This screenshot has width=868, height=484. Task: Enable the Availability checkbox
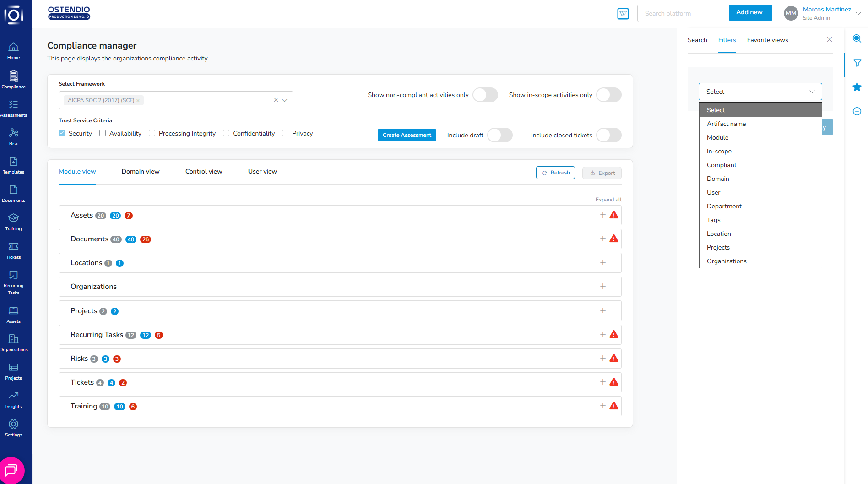click(x=103, y=133)
